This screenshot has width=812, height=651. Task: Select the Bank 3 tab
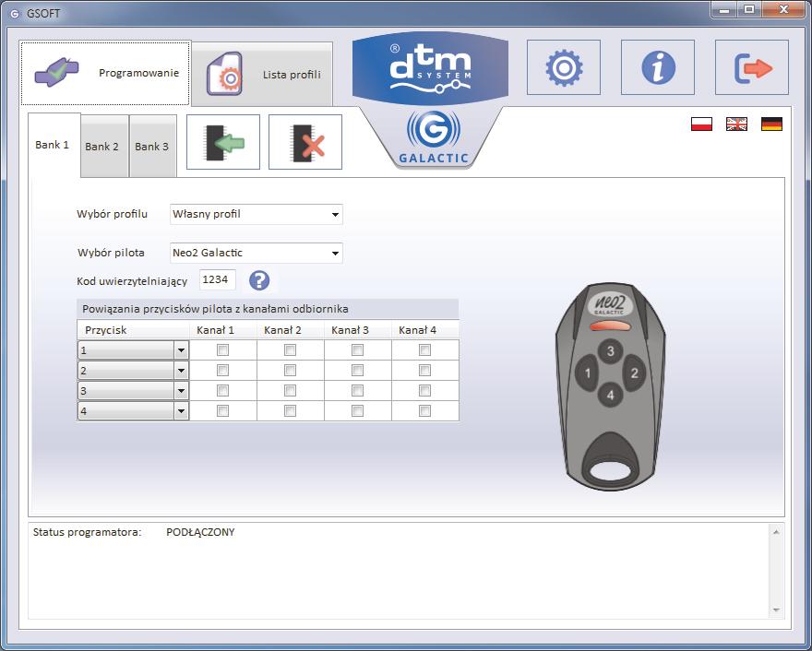(x=153, y=147)
